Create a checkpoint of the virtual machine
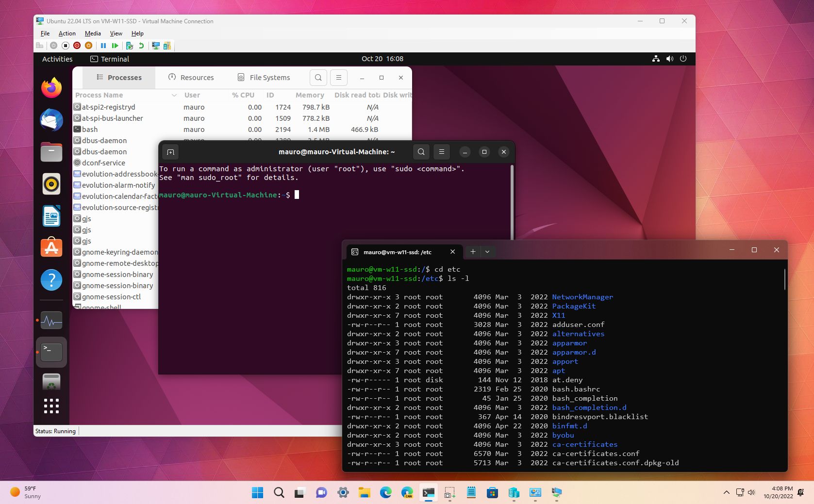This screenshot has width=814, height=504. click(x=129, y=46)
